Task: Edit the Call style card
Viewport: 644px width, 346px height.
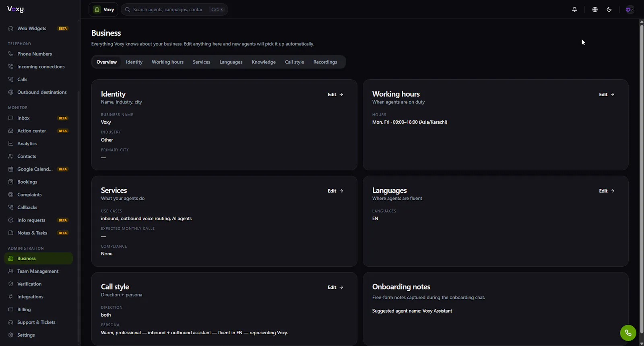Action: tap(336, 287)
